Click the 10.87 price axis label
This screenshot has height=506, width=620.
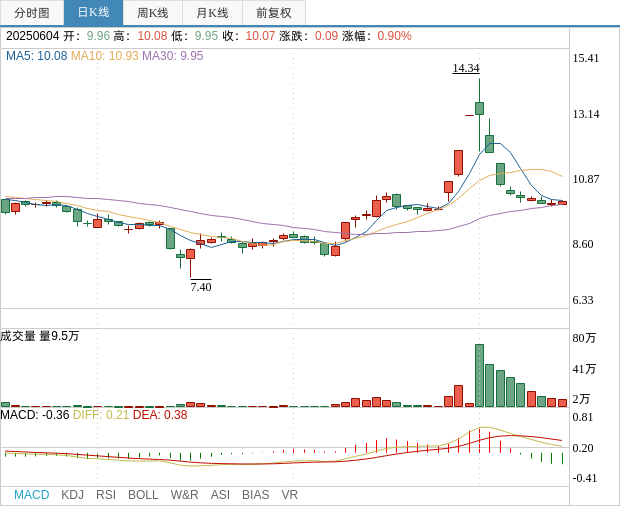586,179
